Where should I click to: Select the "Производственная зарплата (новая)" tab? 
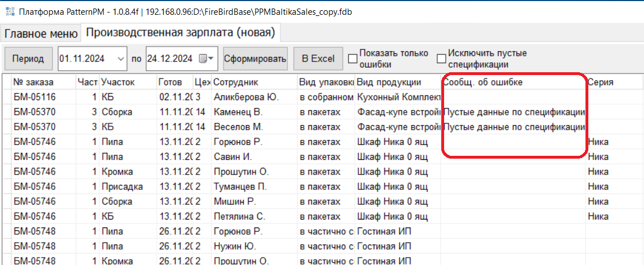(181, 33)
